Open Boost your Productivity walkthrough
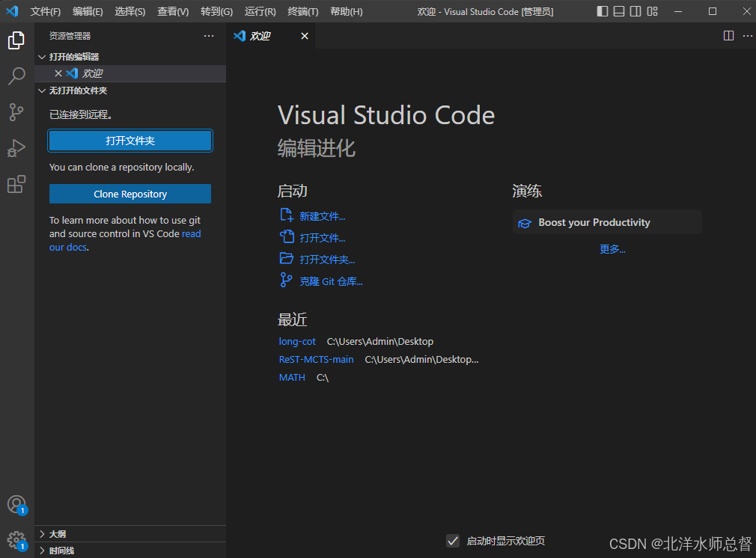The image size is (756, 558). pos(607,222)
